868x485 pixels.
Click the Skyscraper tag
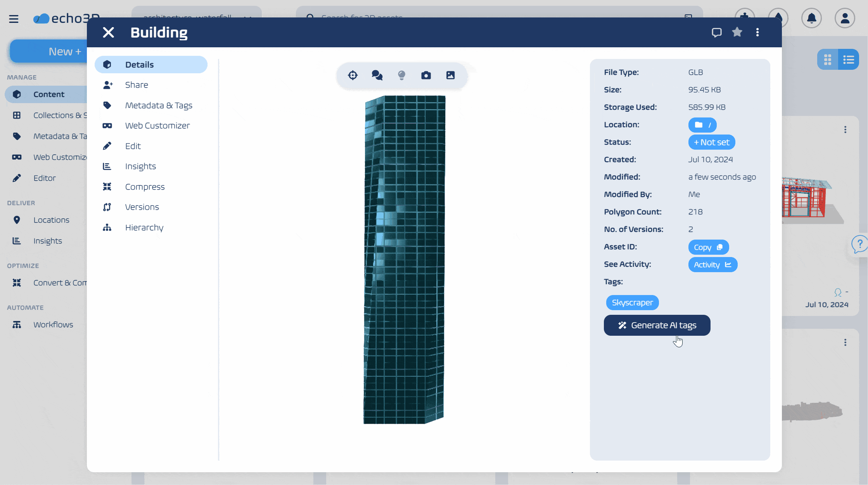(632, 303)
